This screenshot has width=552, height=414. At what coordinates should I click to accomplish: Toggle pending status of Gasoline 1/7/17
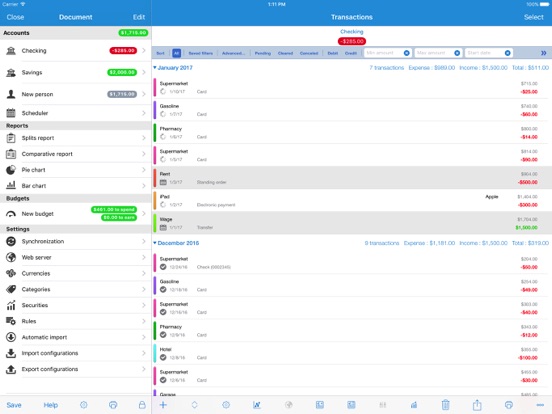(x=163, y=114)
